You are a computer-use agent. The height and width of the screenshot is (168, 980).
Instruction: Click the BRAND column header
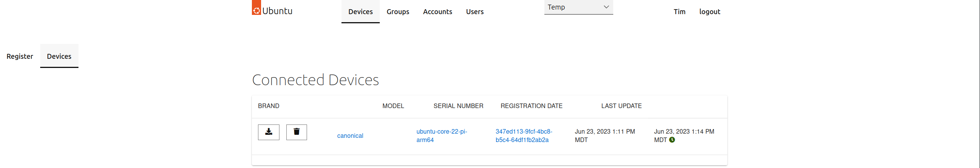(x=268, y=106)
